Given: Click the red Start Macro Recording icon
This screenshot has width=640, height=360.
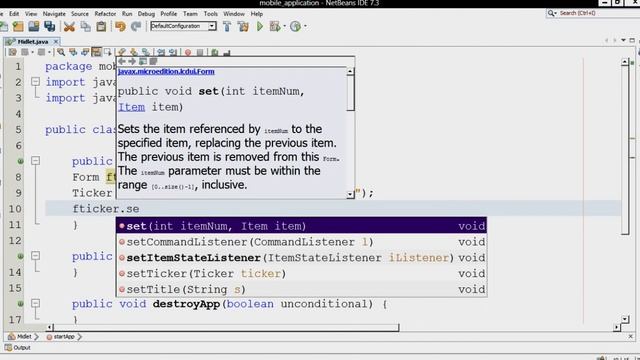Looking at the screenshot, I should 188,52.
